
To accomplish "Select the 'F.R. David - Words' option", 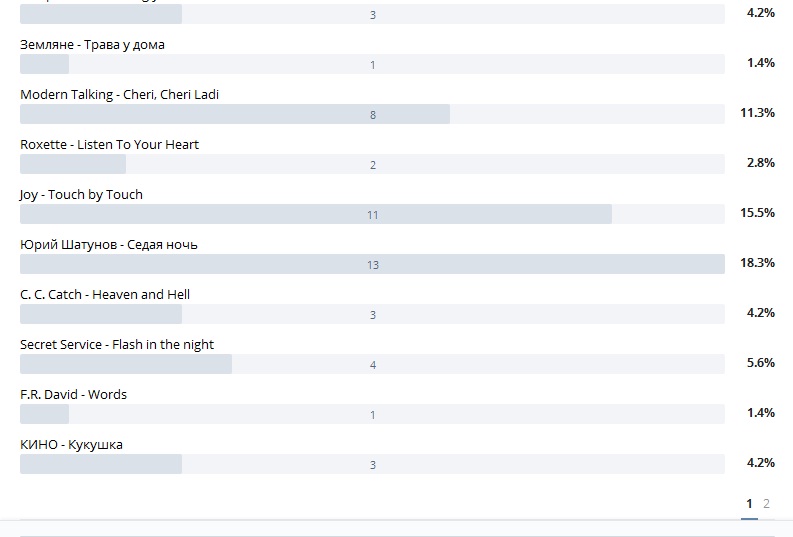I will [x=73, y=395].
